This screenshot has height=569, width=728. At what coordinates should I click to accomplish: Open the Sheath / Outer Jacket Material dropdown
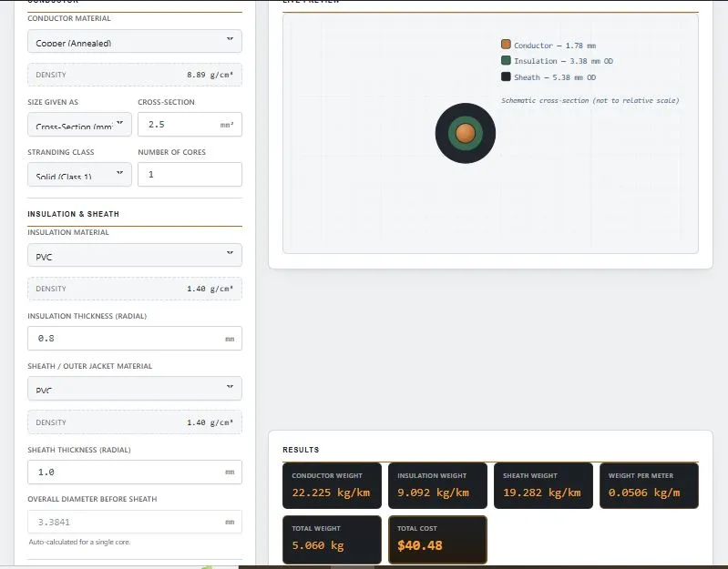coord(135,388)
